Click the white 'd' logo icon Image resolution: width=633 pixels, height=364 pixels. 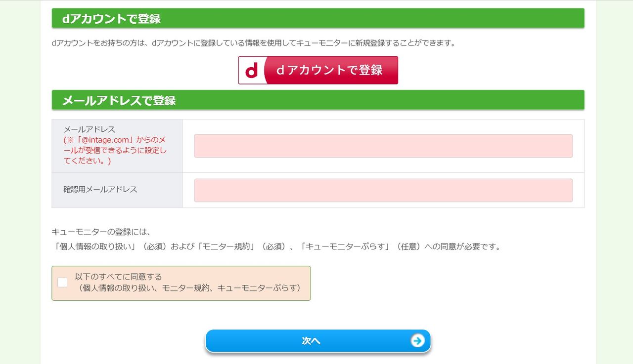point(252,71)
